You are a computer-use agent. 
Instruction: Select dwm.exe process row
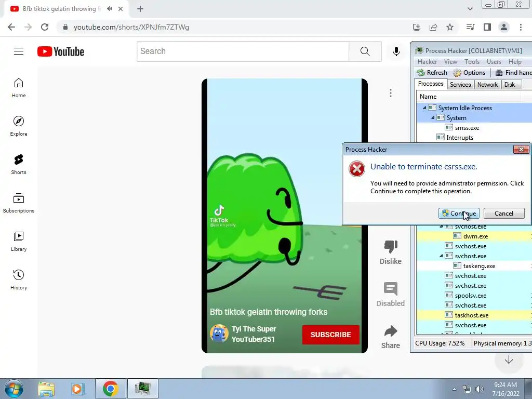(474, 236)
